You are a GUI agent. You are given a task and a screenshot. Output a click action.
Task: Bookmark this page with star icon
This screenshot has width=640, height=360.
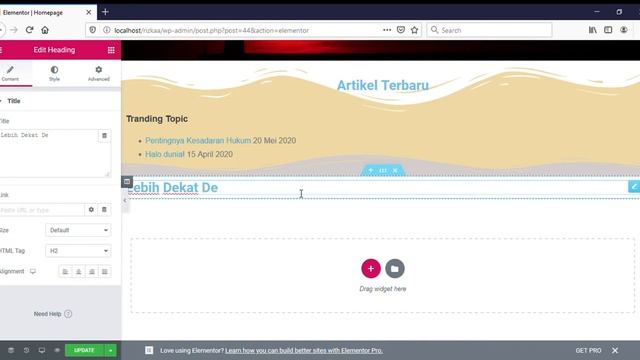pyautogui.click(x=414, y=30)
